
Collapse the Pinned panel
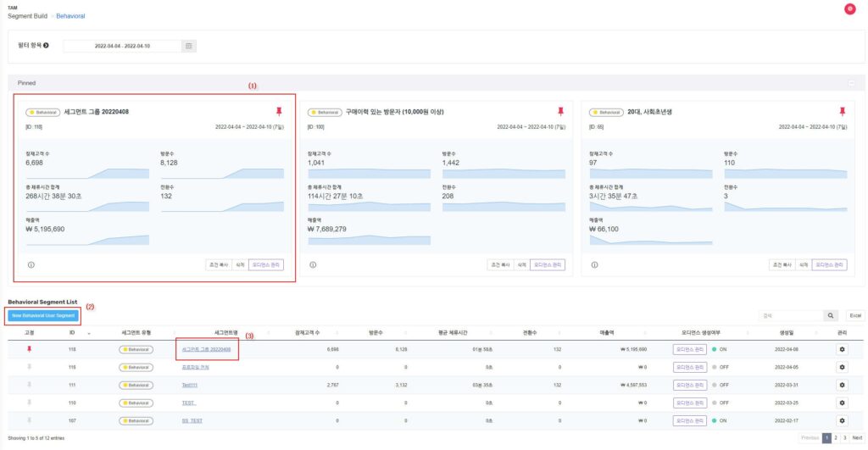[x=850, y=83]
